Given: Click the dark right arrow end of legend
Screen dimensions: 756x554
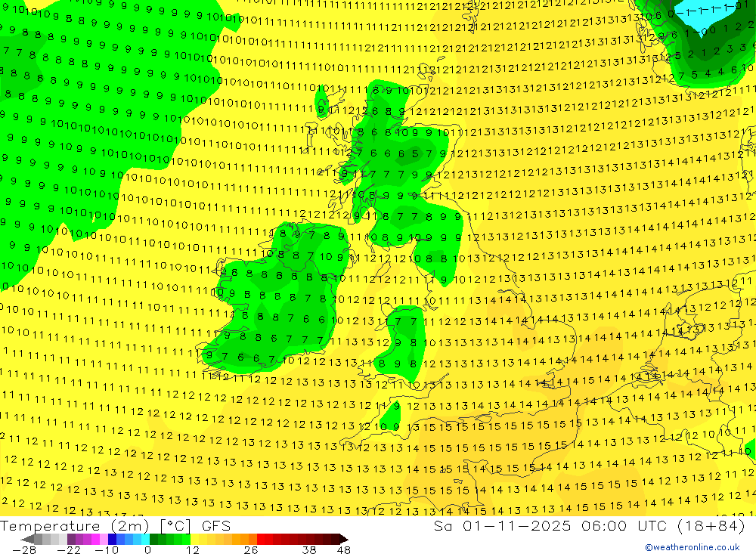Looking at the screenshot, I should coord(343,539).
